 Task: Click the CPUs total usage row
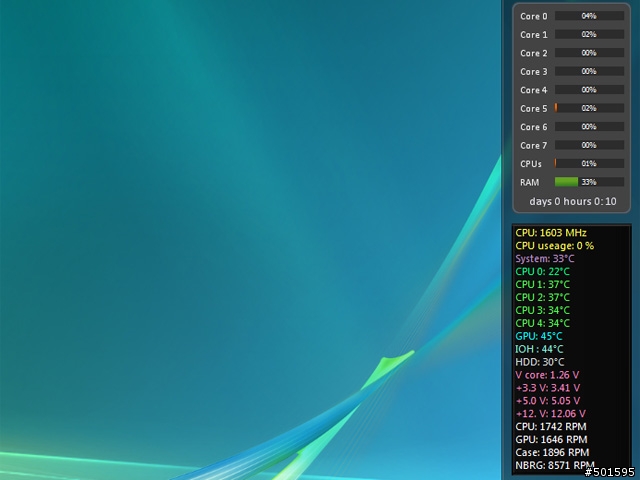[572, 164]
